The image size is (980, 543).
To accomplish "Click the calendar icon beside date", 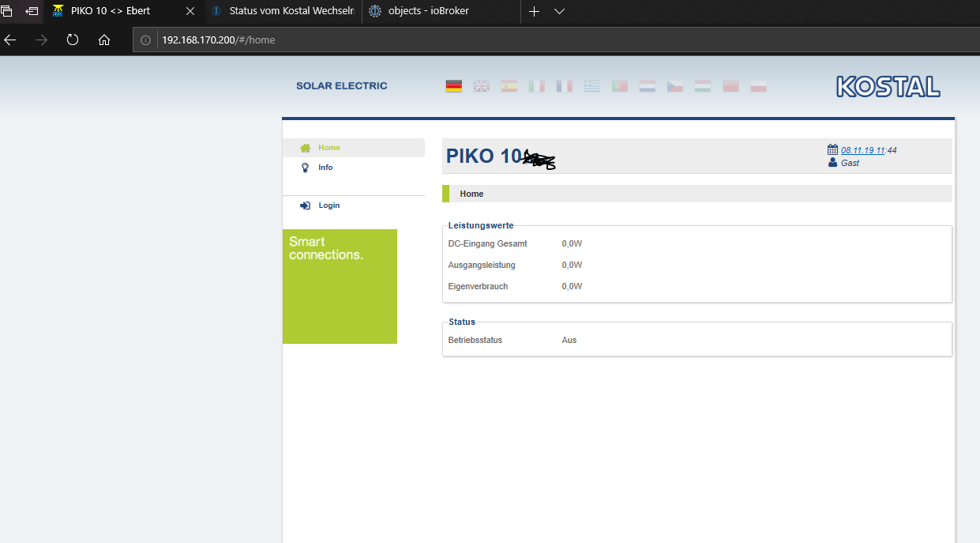I will pos(832,149).
